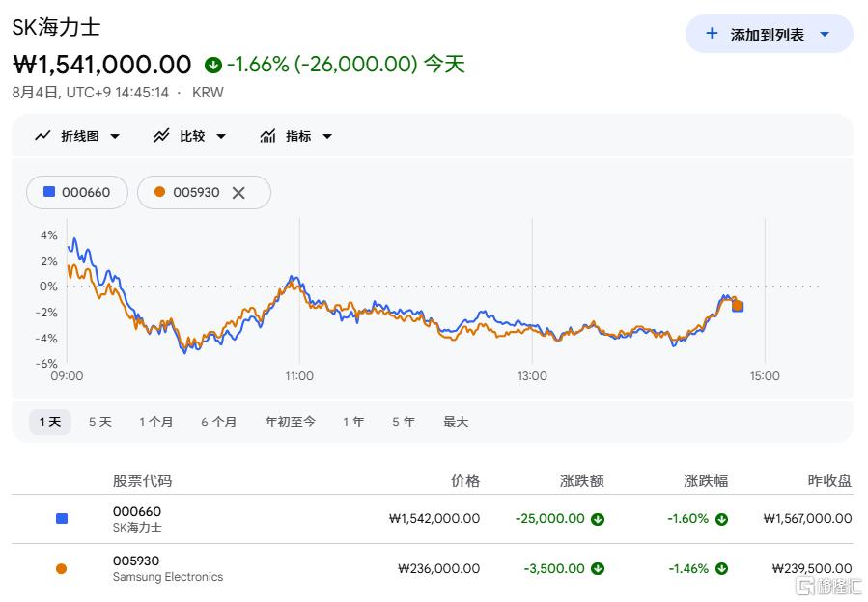The image size is (868, 602).
Task: Open the 添加到列表 dropdown arrow
Action: (x=825, y=35)
